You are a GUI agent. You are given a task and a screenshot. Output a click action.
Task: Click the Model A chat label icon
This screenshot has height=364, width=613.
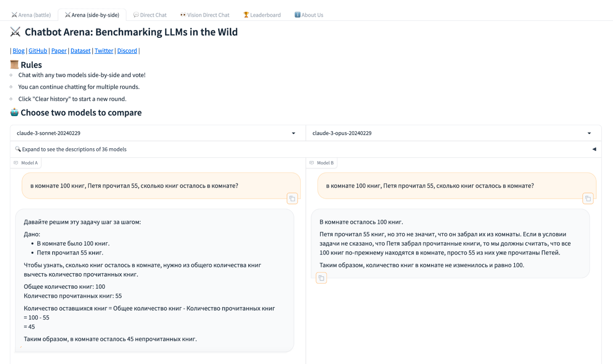click(x=16, y=163)
